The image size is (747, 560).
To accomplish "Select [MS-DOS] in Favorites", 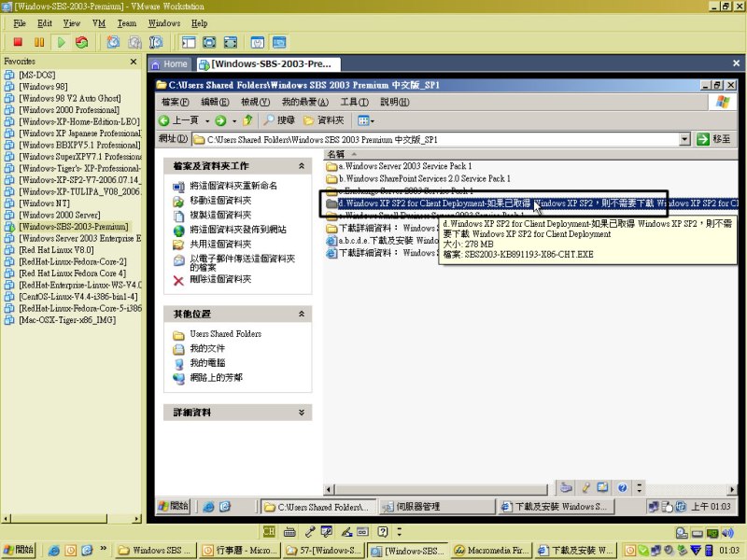I will coord(36,75).
